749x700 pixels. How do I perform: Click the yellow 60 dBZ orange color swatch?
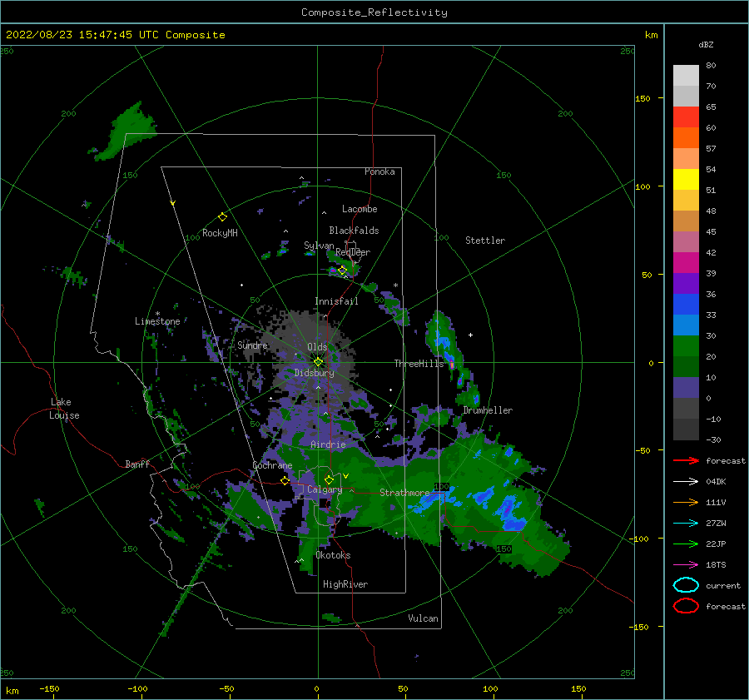coord(686,137)
